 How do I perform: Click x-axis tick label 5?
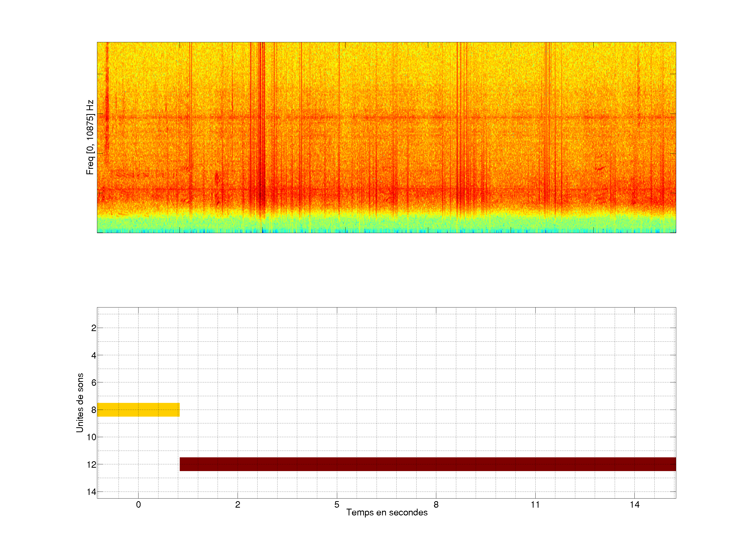(337, 505)
